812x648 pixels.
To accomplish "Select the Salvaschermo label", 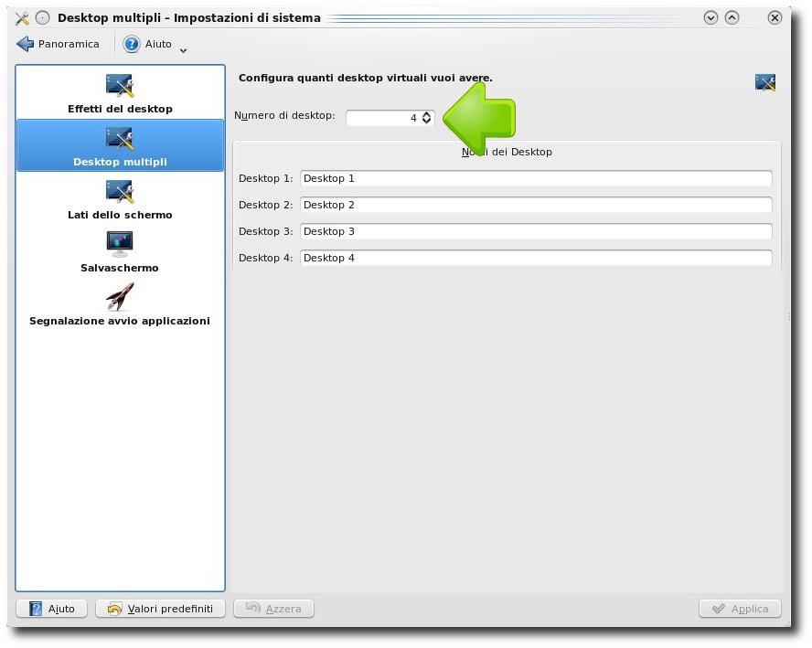I will [x=120, y=268].
